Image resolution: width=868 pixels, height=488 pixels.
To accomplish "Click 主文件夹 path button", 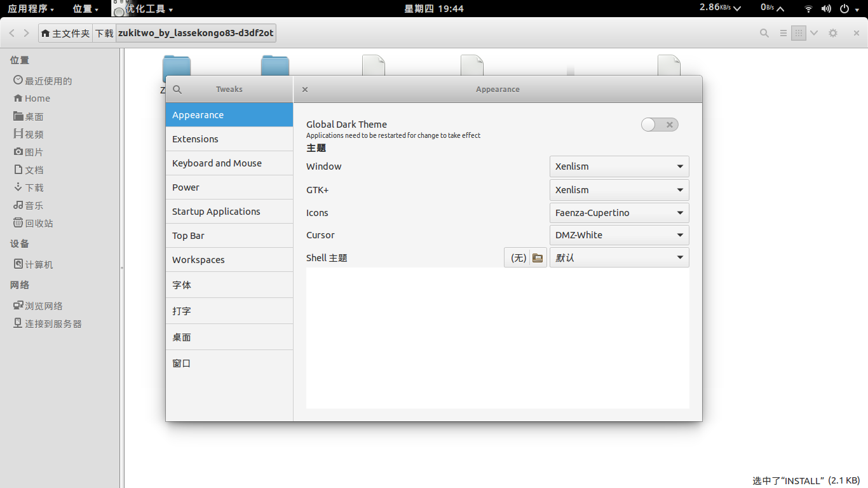I will 65,33.
